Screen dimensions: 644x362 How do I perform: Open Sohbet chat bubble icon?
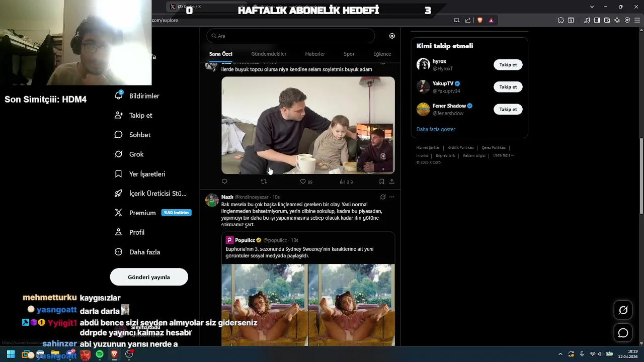[x=118, y=135]
